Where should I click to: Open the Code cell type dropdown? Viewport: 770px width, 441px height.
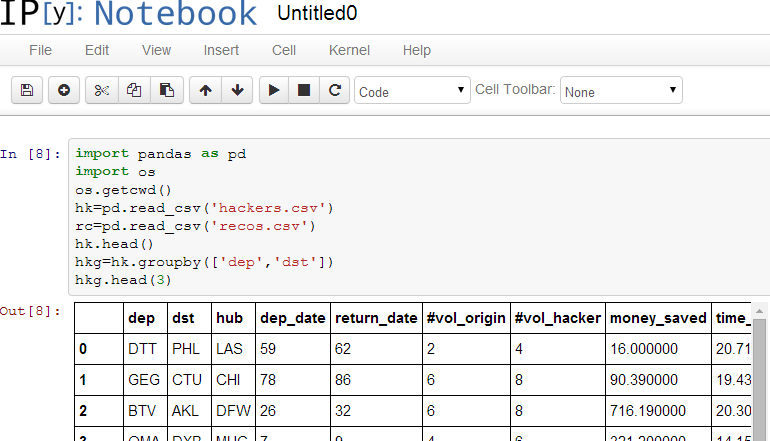412,91
